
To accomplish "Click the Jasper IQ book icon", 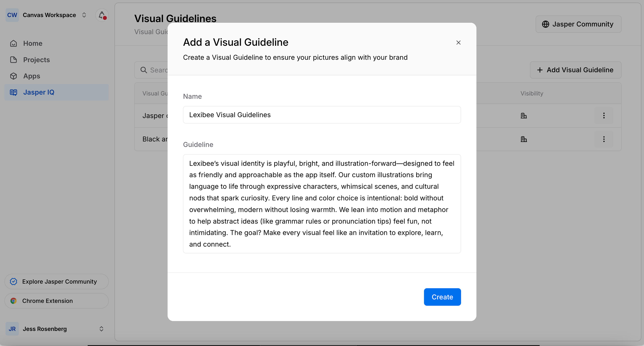I will point(14,92).
